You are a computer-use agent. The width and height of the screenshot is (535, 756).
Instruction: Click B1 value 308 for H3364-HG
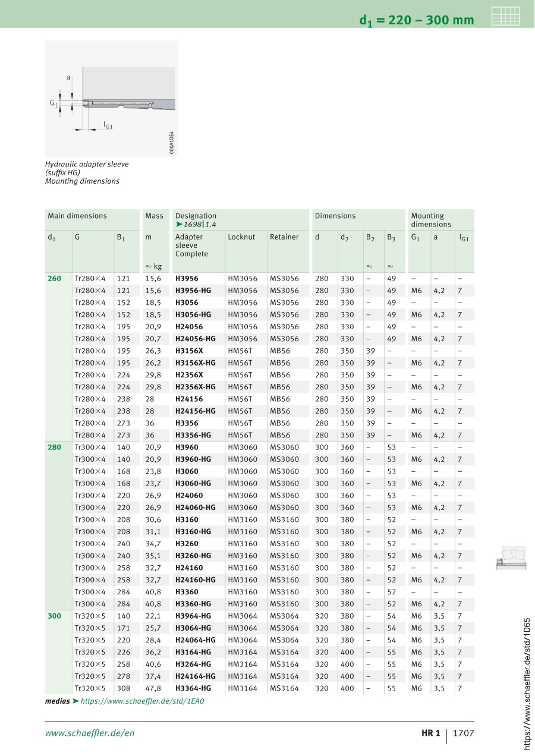pos(123,688)
